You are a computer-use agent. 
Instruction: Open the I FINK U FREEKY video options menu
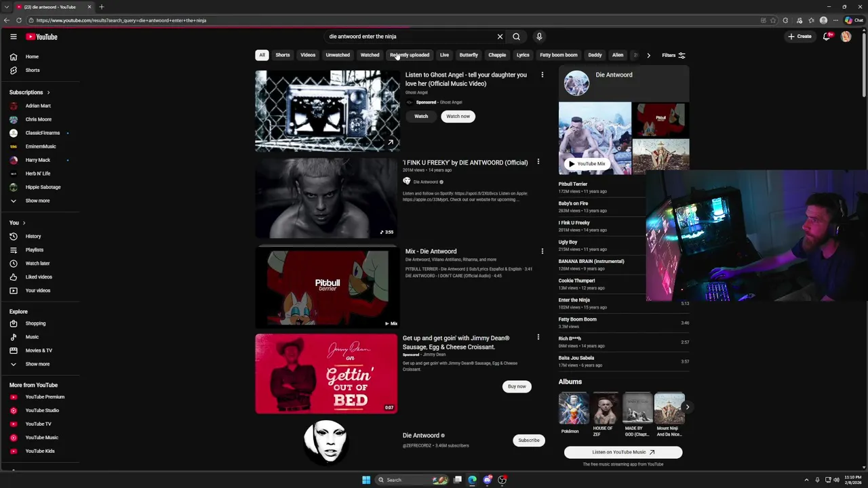point(538,162)
